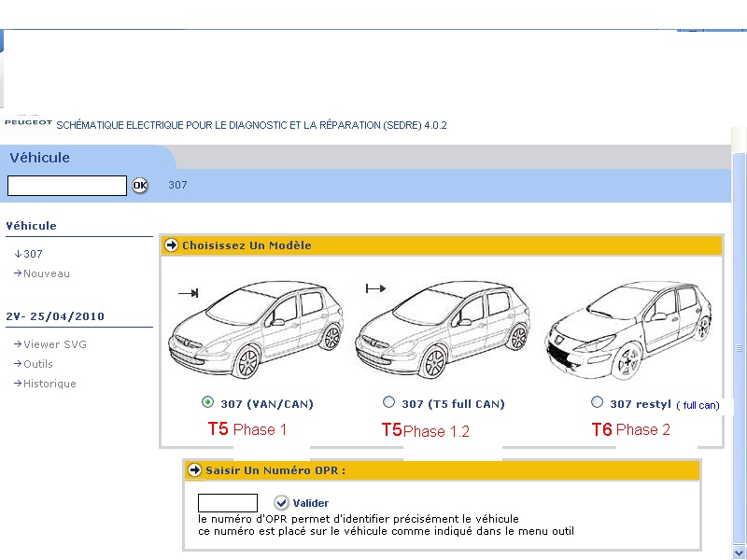Open the Outils menu entry
This screenshot has height=560, width=747.
point(34,364)
